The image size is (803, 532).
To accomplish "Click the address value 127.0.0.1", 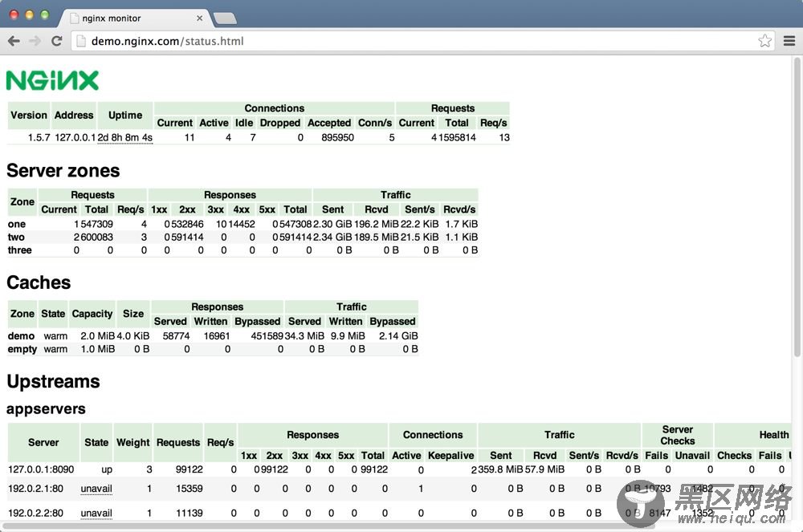I will click(x=75, y=137).
